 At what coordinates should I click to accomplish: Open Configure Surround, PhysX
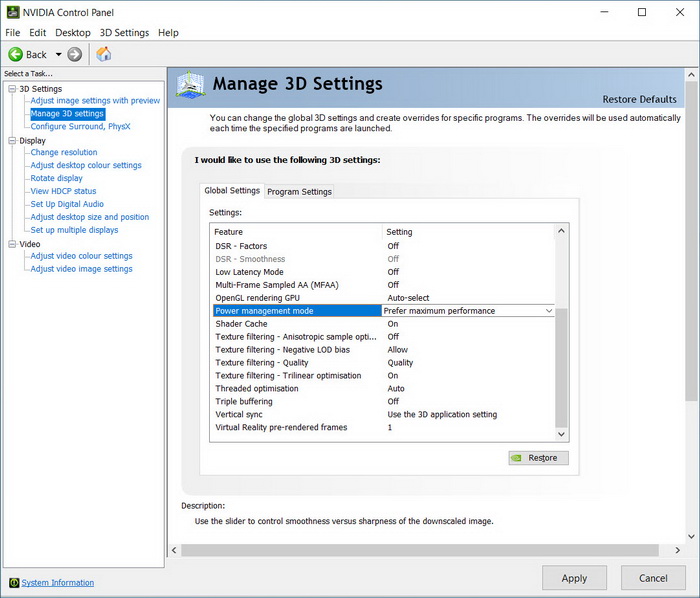coord(80,126)
